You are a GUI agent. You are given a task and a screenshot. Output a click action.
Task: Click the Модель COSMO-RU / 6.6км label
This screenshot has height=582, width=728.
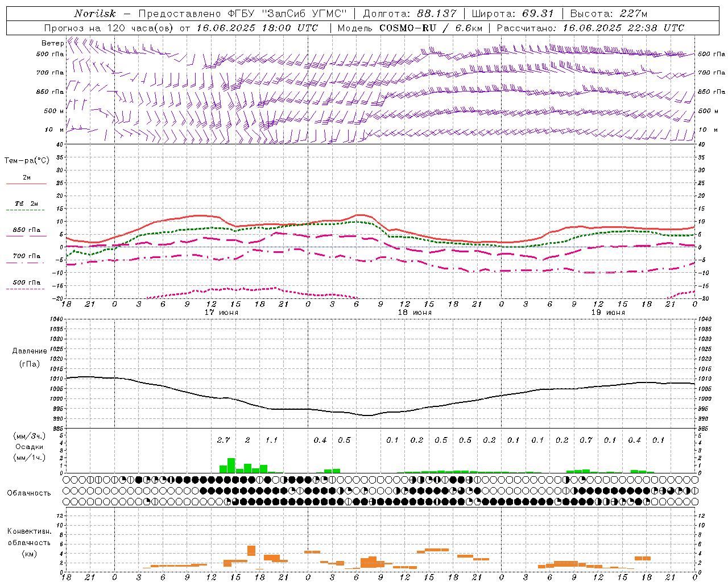(410, 28)
